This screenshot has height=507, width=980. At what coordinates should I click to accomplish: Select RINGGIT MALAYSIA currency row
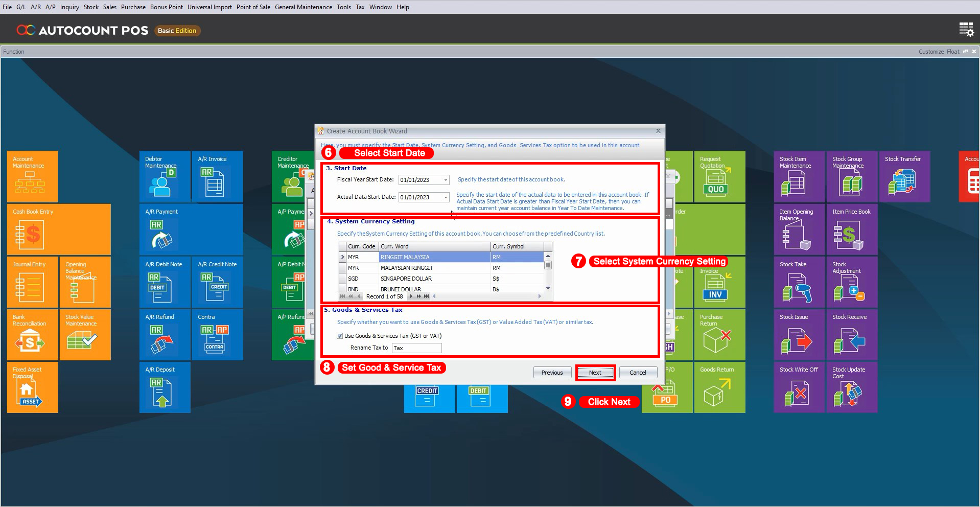pos(441,257)
